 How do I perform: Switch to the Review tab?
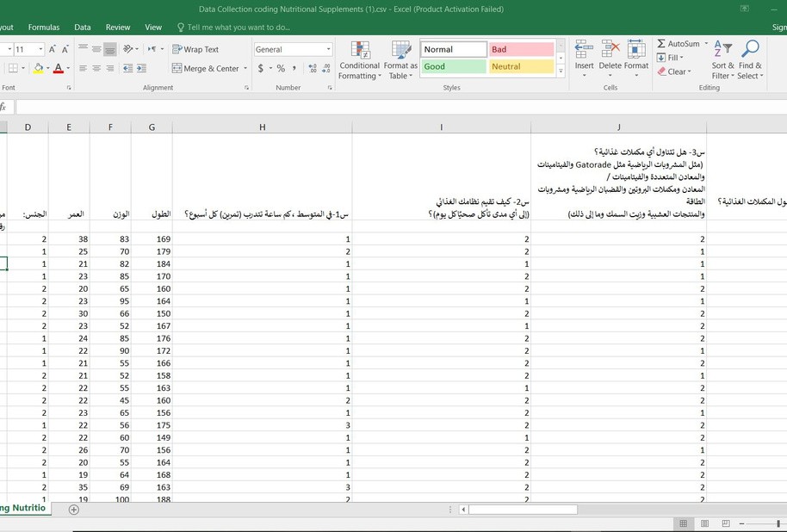click(x=118, y=28)
